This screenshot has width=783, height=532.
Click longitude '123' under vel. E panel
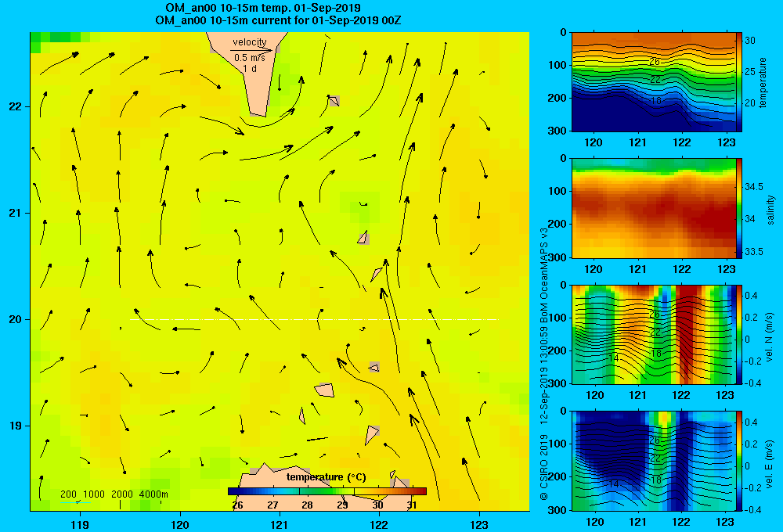[725, 522]
